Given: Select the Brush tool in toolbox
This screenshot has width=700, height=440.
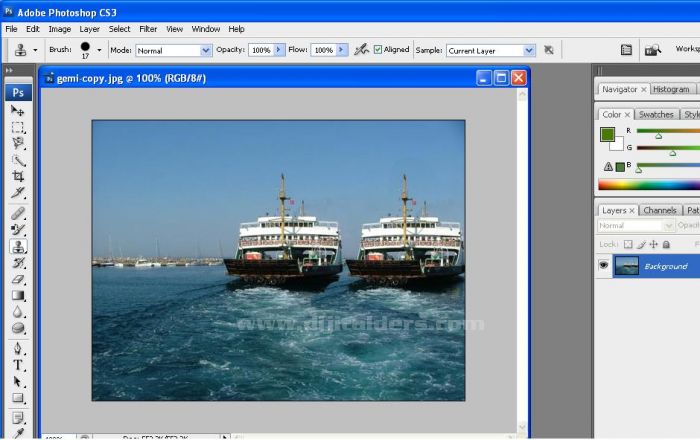Looking at the screenshot, I should point(18,230).
